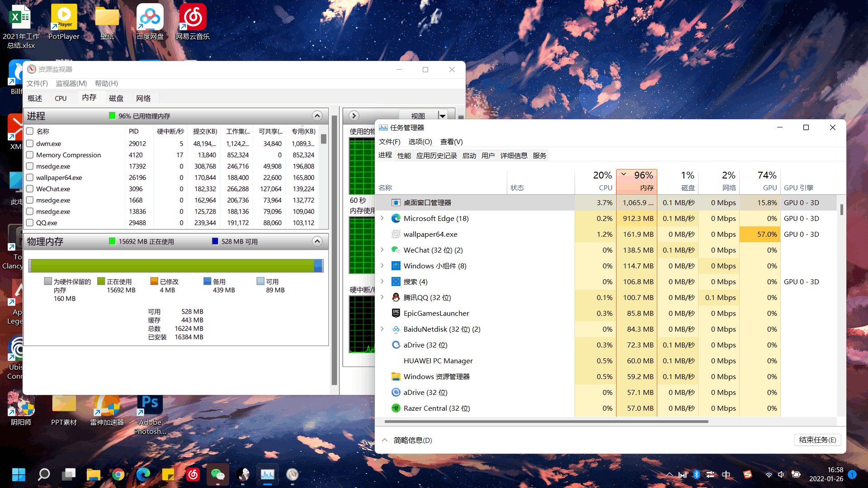The width and height of the screenshot is (868, 488).
Task: Open the 视图 dropdown arrow
Action: coord(443,116)
